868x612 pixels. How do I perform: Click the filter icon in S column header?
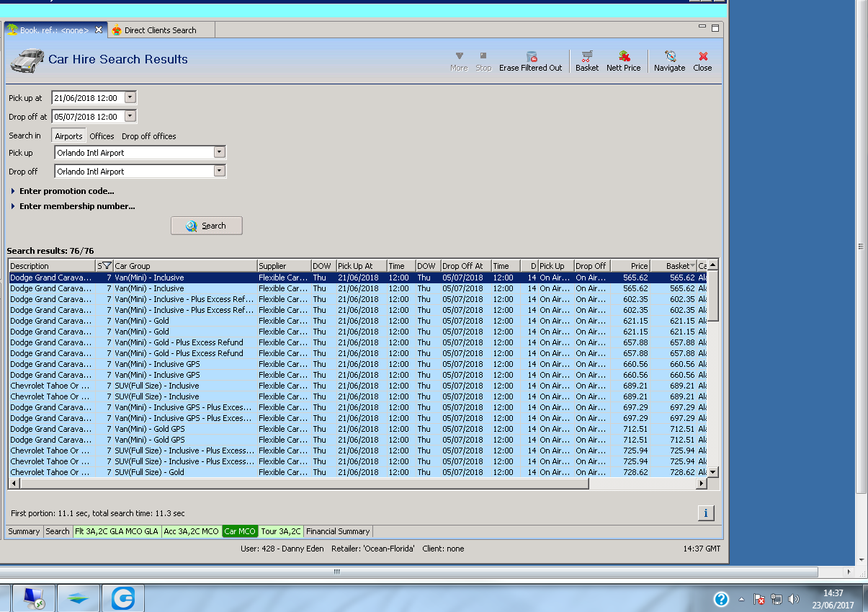click(107, 266)
